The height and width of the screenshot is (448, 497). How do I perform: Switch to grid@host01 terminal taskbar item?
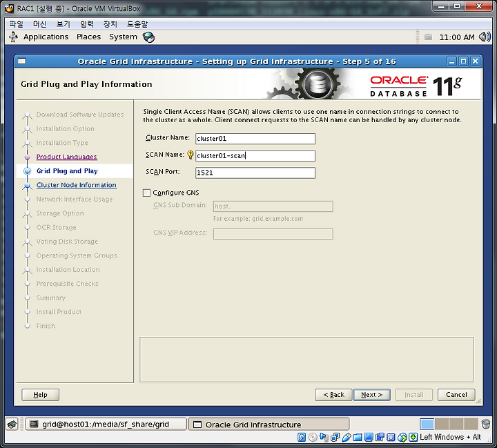106,425
